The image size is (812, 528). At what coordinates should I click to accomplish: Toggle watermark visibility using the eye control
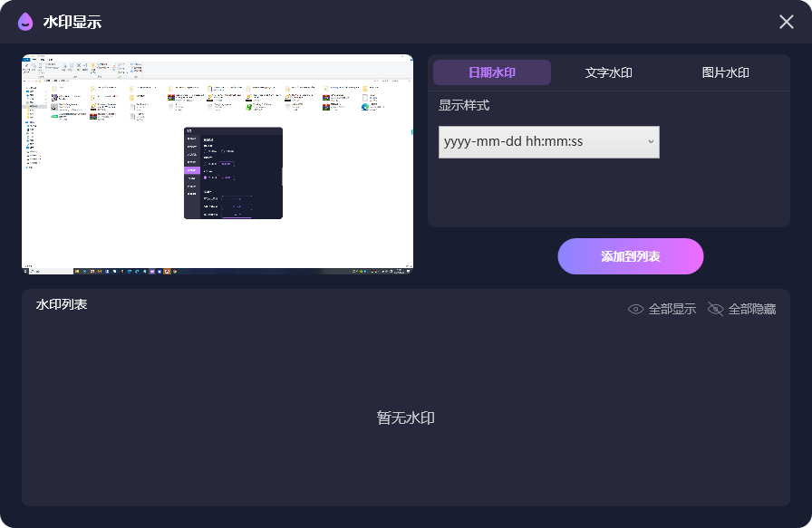[637, 309]
